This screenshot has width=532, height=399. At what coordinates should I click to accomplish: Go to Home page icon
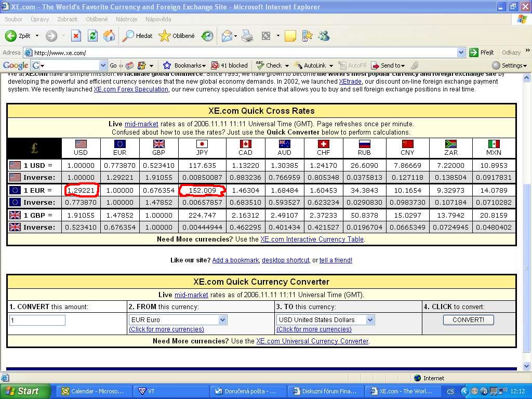[x=109, y=36]
